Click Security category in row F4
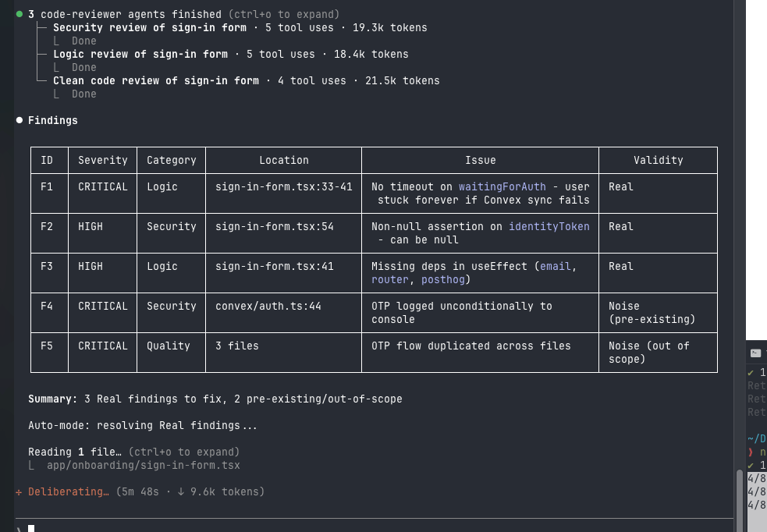The image size is (767, 532). pyautogui.click(x=171, y=306)
